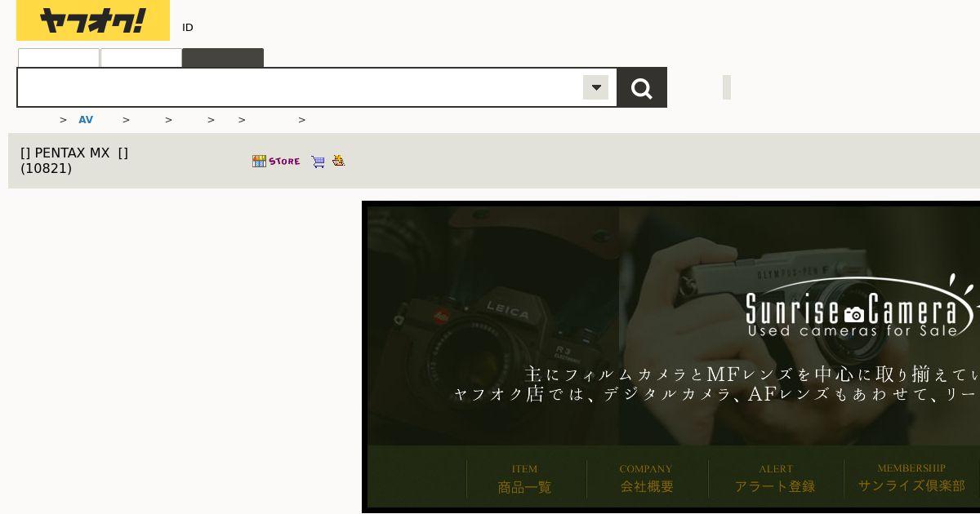
Task: Open サンライズ倶楽部 MEMBERSHIP in banner menu
Action: 911,478
